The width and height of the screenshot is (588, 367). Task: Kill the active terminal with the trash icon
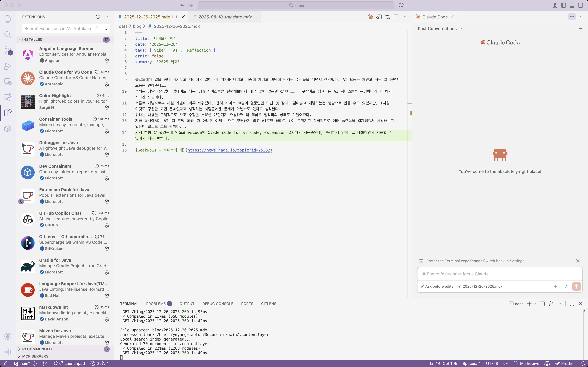click(550, 304)
